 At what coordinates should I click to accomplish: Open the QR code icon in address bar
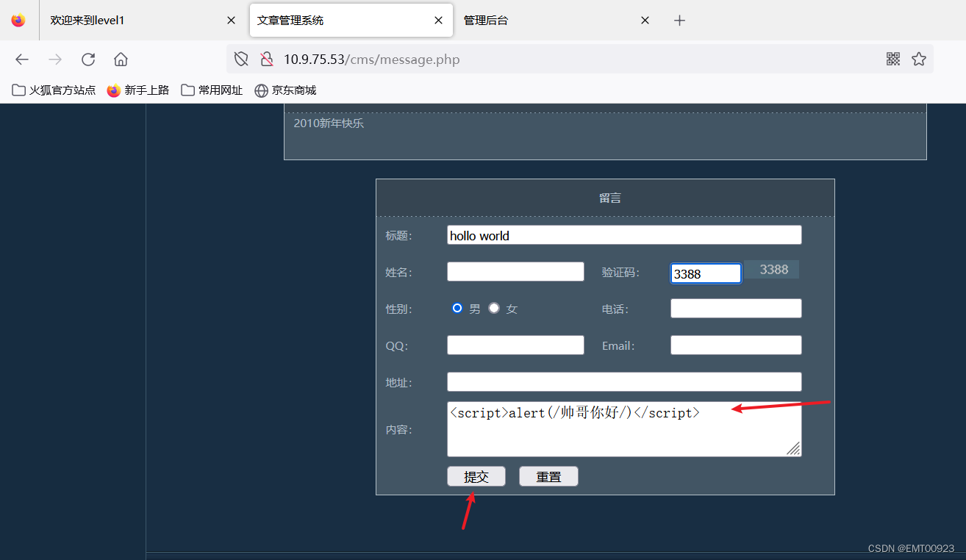click(x=893, y=60)
